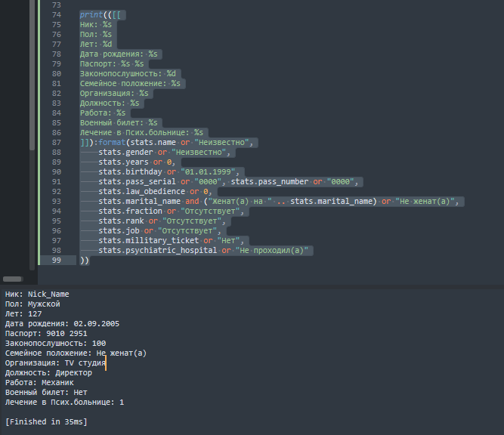This screenshot has width=504, height=435.
Task: Click stats.psychiatric_hospital on line 98
Action: point(158,250)
